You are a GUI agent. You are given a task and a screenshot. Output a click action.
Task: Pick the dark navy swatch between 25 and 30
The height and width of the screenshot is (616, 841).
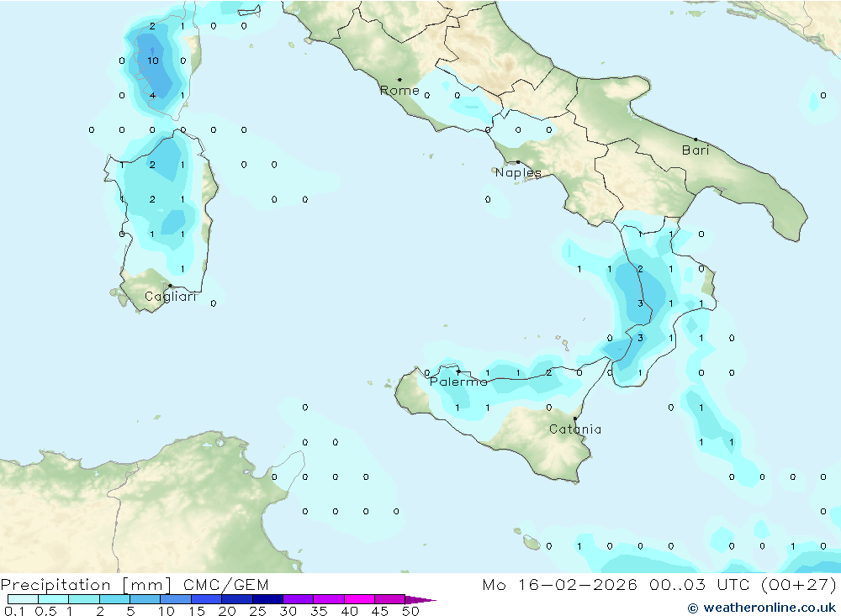click(267, 599)
